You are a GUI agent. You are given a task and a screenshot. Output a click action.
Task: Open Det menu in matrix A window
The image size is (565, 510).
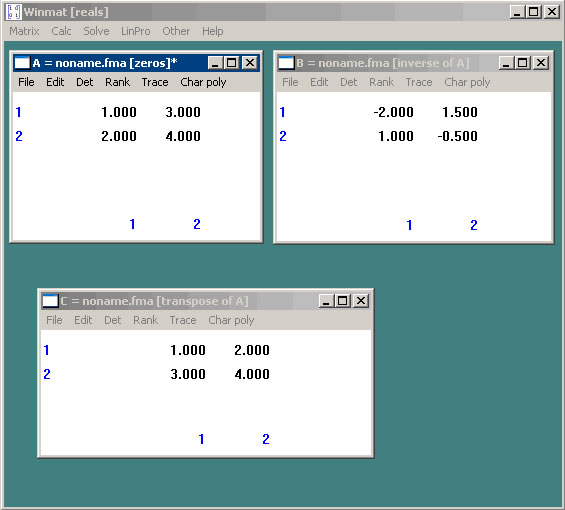(85, 82)
